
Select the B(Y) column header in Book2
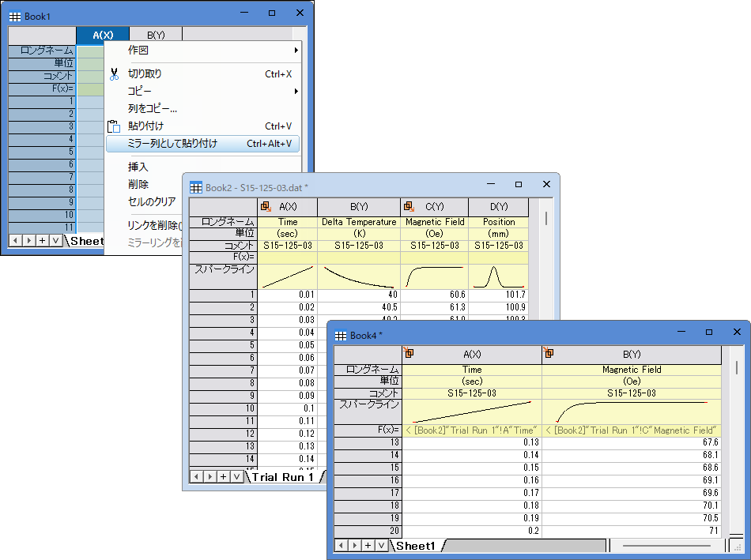[x=359, y=207]
